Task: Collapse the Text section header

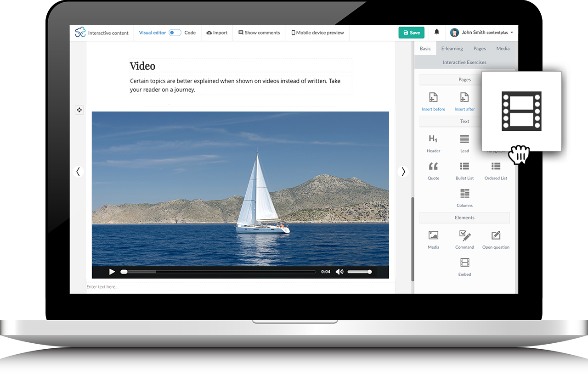Action: pos(464,121)
